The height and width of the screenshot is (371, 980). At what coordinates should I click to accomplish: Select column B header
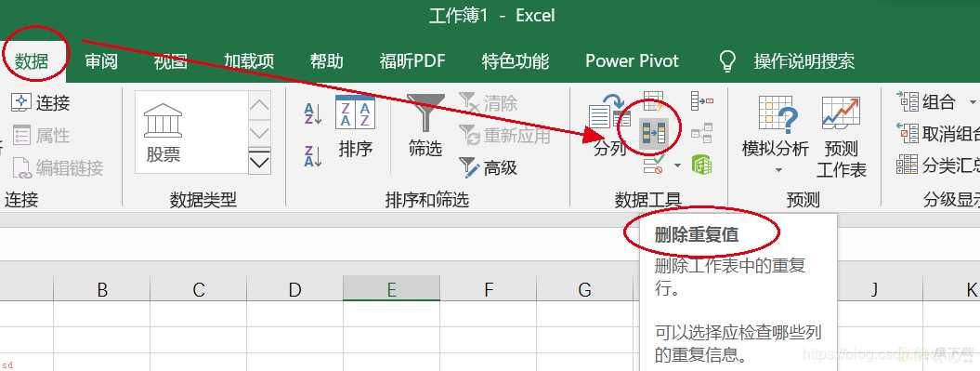(x=102, y=290)
